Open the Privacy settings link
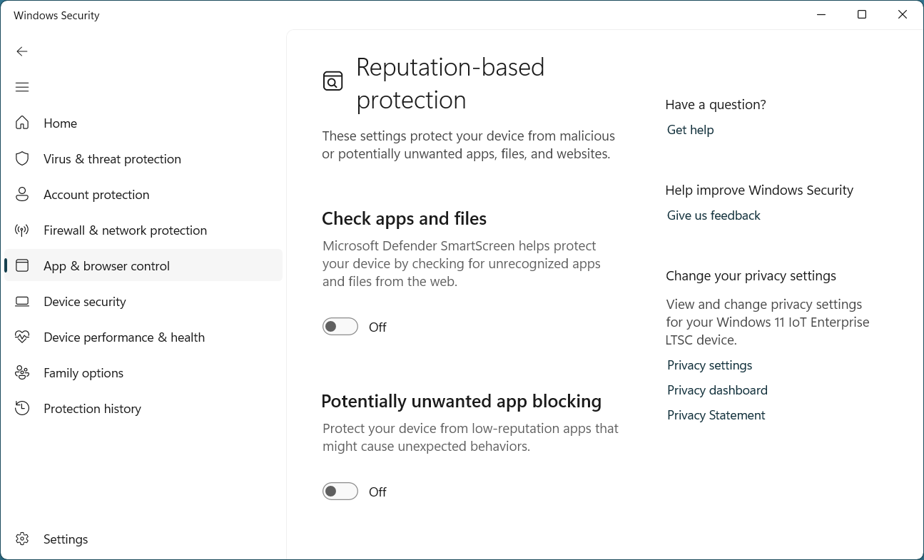Image resolution: width=924 pixels, height=560 pixels. tap(709, 365)
